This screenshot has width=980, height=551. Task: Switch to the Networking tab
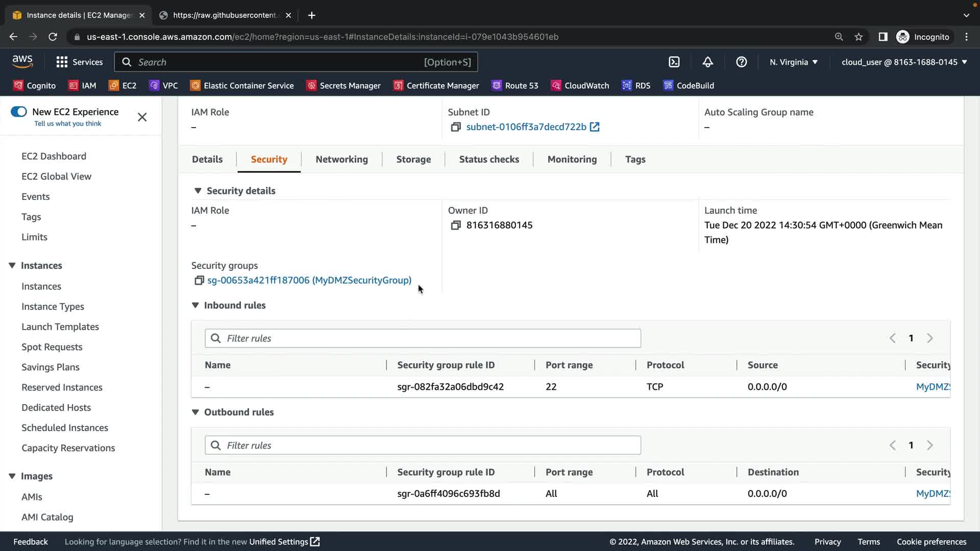click(341, 159)
